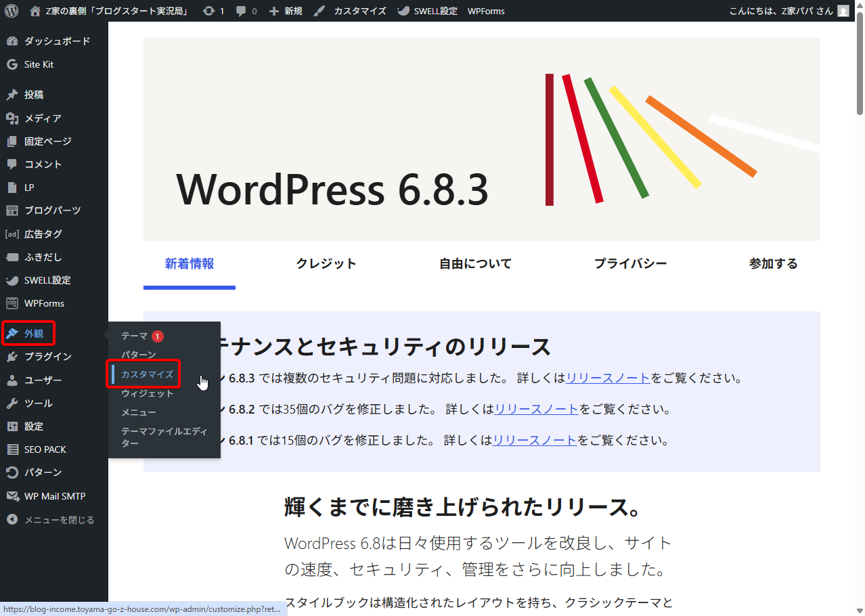
Task: Click the WordPress logo in admin bar
Action: click(12, 11)
